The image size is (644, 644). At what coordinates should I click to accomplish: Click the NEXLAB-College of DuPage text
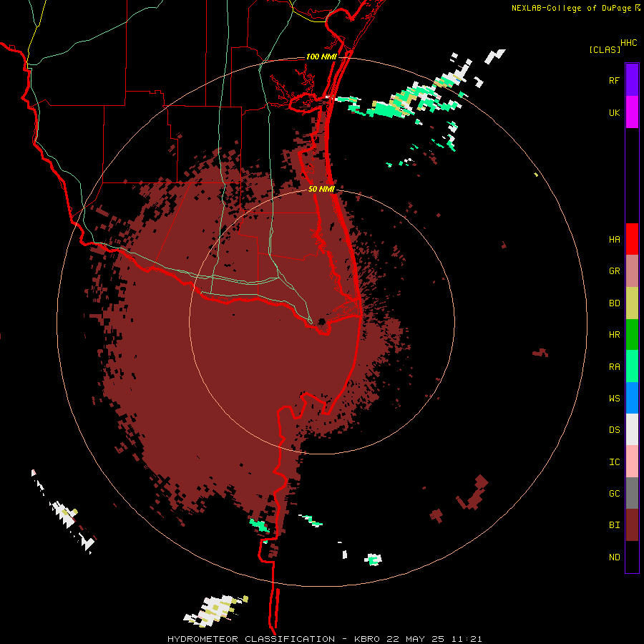[571, 8]
